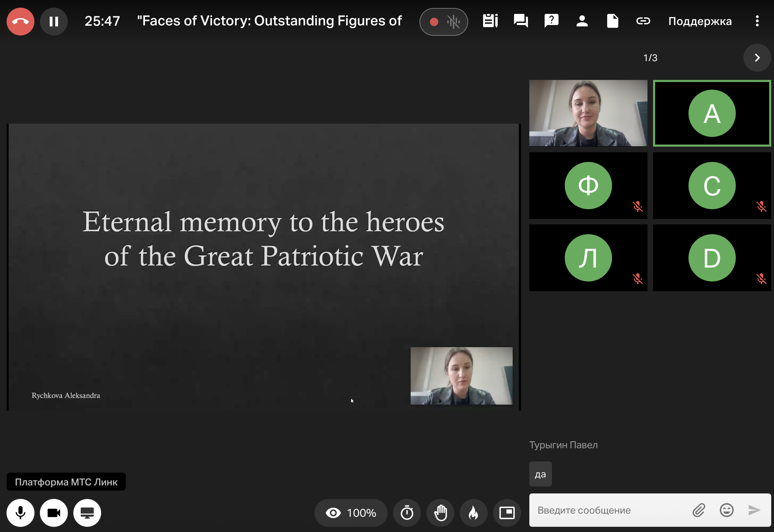Click muted mic icon on C tile
This screenshot has height=532, width=774.
pos(761,207)
